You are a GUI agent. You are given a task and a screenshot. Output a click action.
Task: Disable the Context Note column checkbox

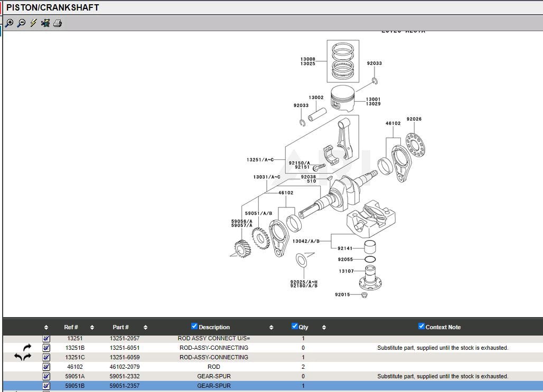click(421, 327)
